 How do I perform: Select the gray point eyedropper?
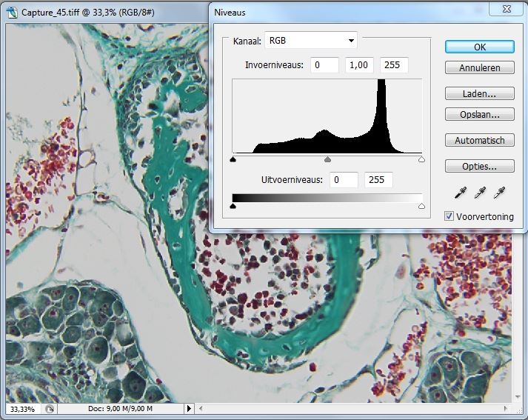coord(480,193)
